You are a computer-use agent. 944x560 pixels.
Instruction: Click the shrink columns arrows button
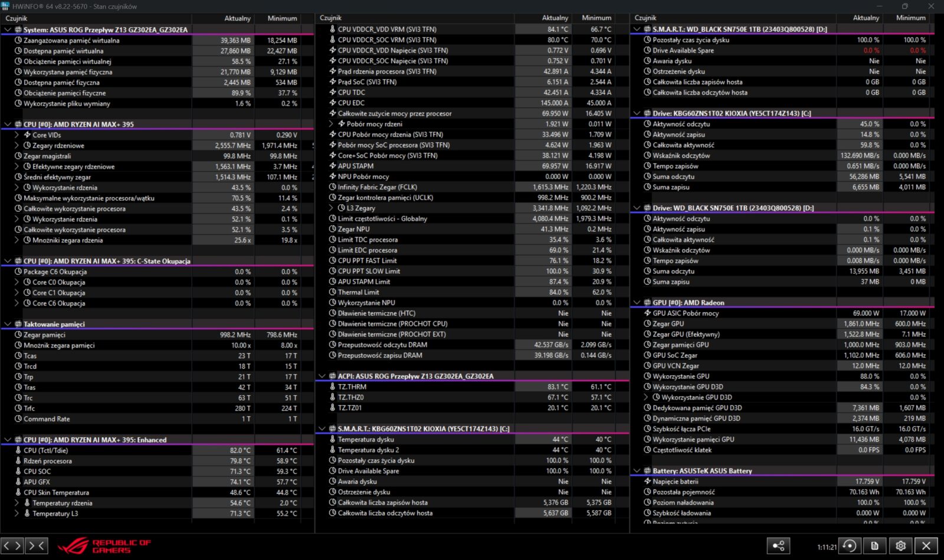(x=37, y=546)
